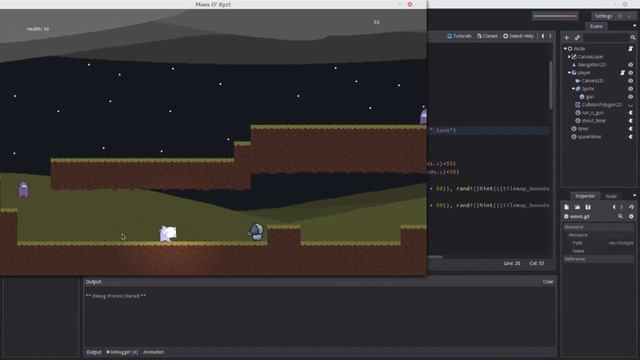
Task: Open the Debugger bottom panel tab
Action: click(122, 352)
